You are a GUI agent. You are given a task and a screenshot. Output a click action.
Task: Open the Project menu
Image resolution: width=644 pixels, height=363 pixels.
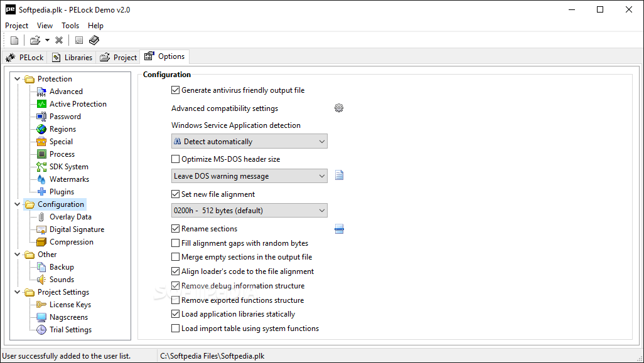point(17,26)
